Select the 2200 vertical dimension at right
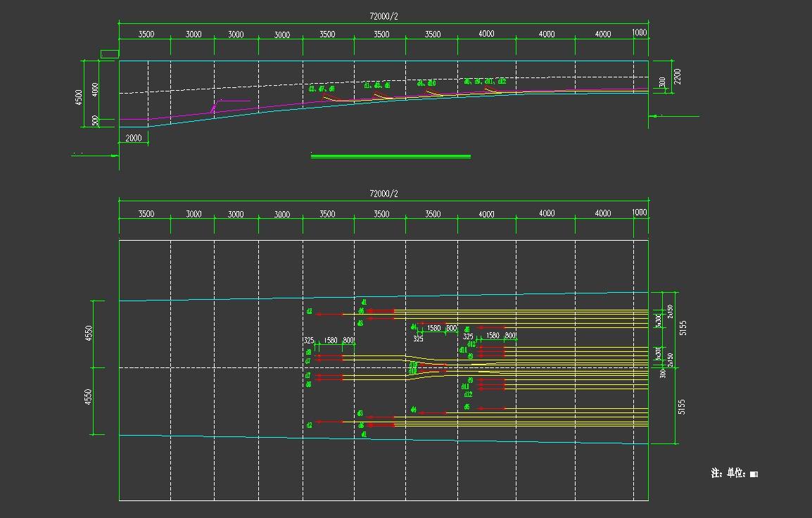The image size is (812, 518). click(678, 76)
